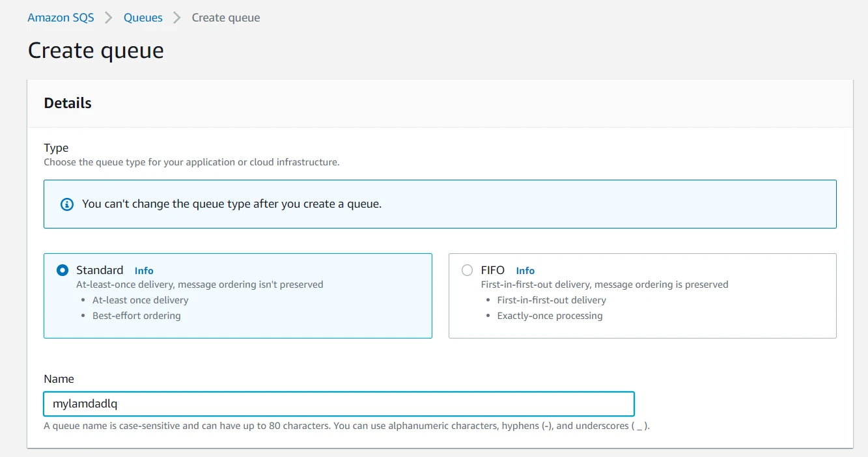Select the FIFO queue type radio button
This screenshot has height=457, width=868.
tap(467, 270)
